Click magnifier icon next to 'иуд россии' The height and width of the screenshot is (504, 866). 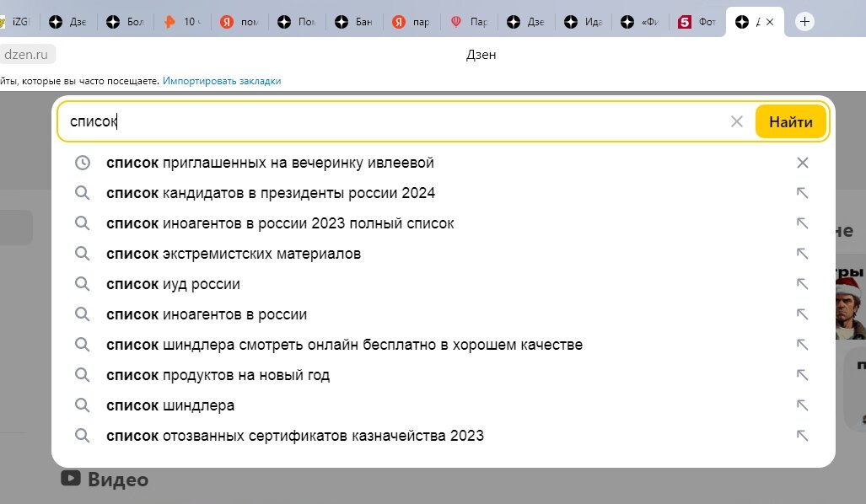click(83, 284)
